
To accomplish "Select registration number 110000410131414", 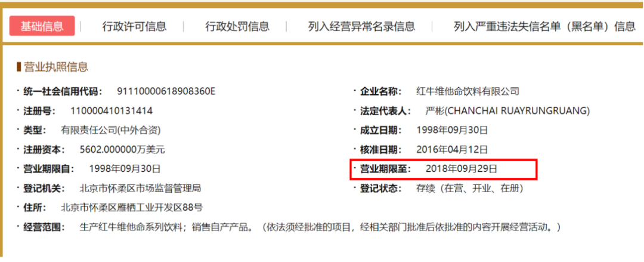I will pyautogui.click(x=112, y=110).
